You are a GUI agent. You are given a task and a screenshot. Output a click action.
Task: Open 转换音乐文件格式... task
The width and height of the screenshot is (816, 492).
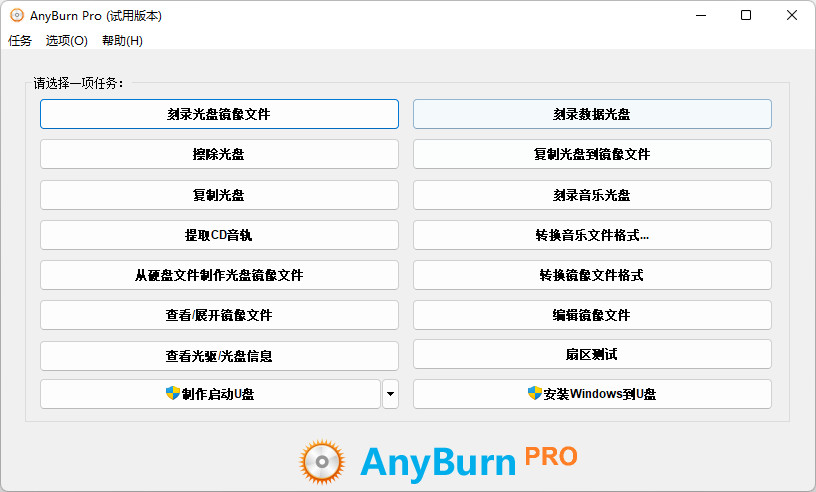[x=592, y=235]
